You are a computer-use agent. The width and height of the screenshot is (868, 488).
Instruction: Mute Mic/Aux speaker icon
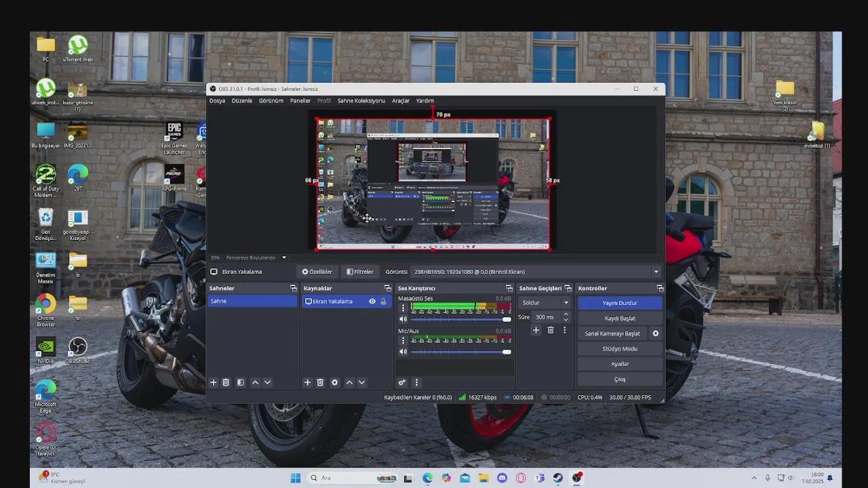click(403, 352)
